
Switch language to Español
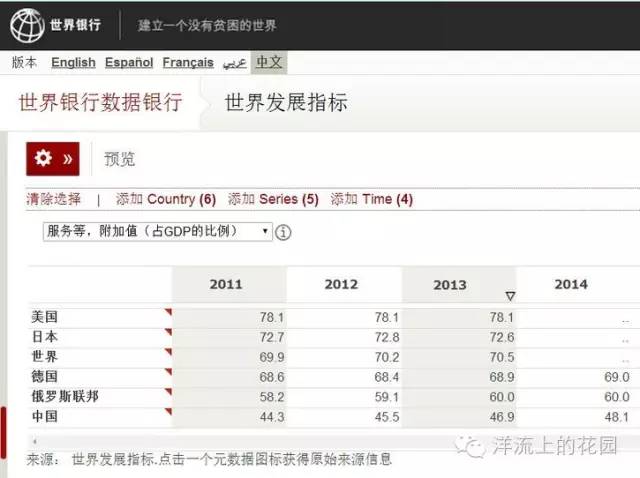pos(130,62)
